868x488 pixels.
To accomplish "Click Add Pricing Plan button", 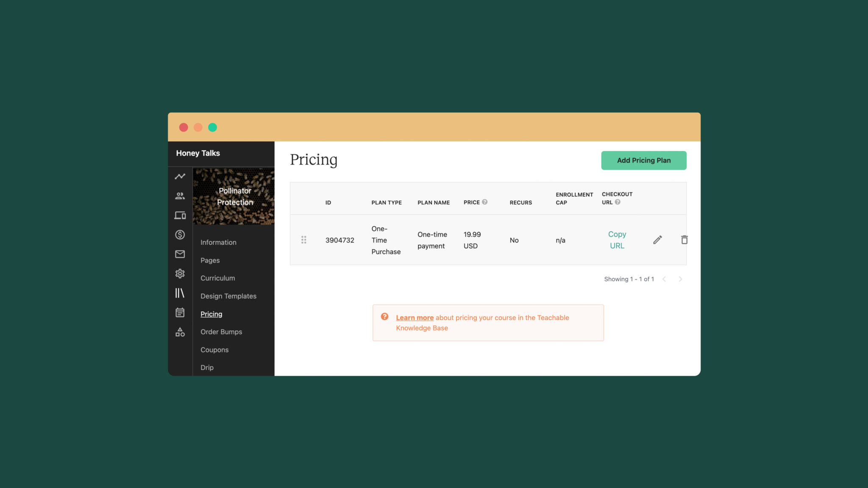I will (x=644, y=160).
